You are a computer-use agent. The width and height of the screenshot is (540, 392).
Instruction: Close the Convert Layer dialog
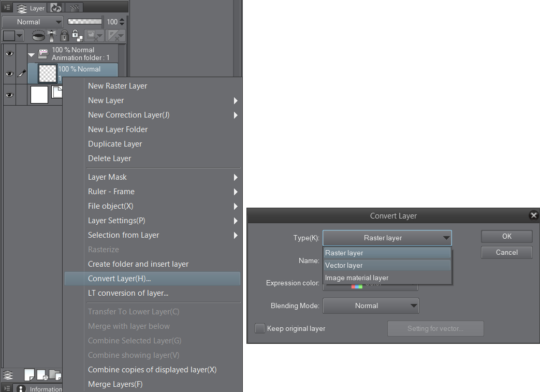[533, 215]
